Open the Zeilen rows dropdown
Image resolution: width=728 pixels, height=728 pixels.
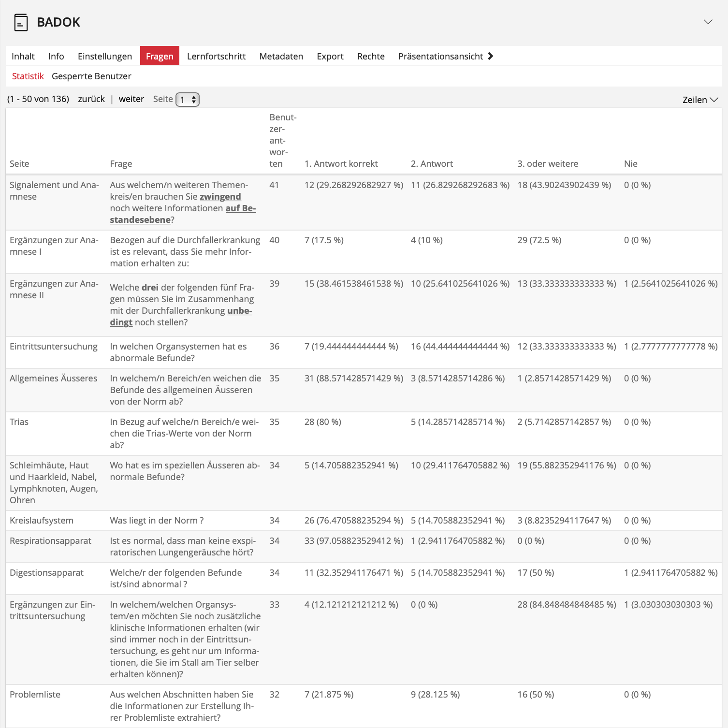[700, 100]
